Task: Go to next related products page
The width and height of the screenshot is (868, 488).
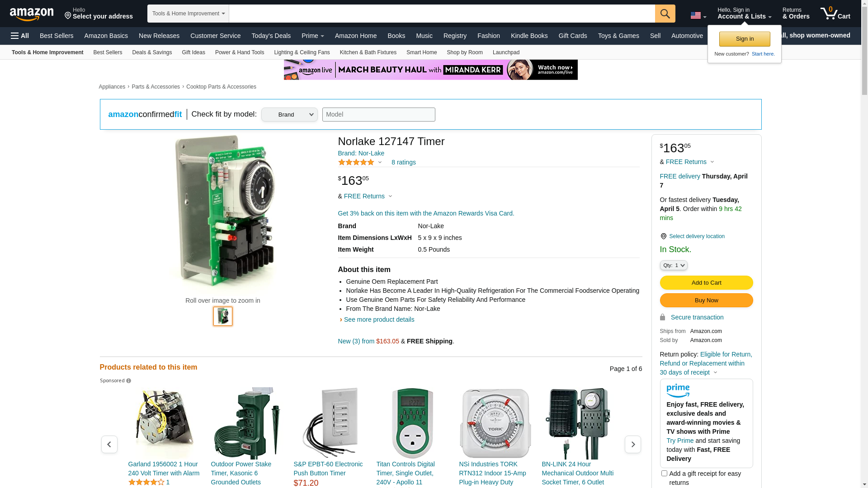Action: 632,445
